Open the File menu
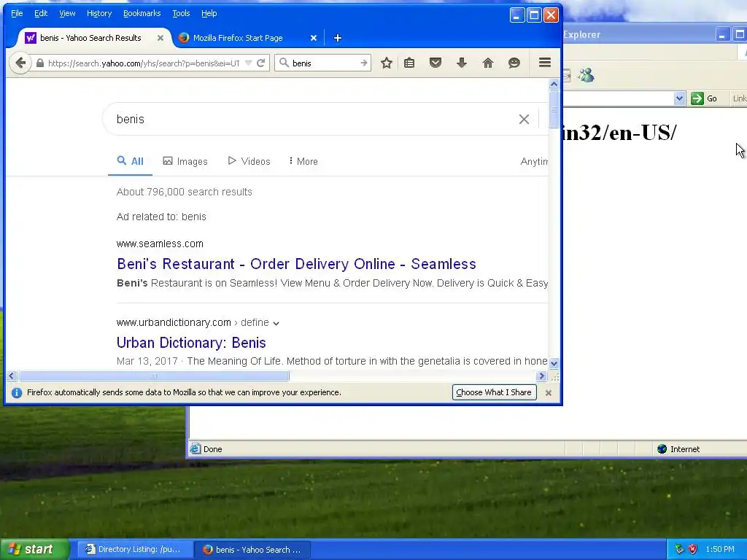 (x=17, y=13)
